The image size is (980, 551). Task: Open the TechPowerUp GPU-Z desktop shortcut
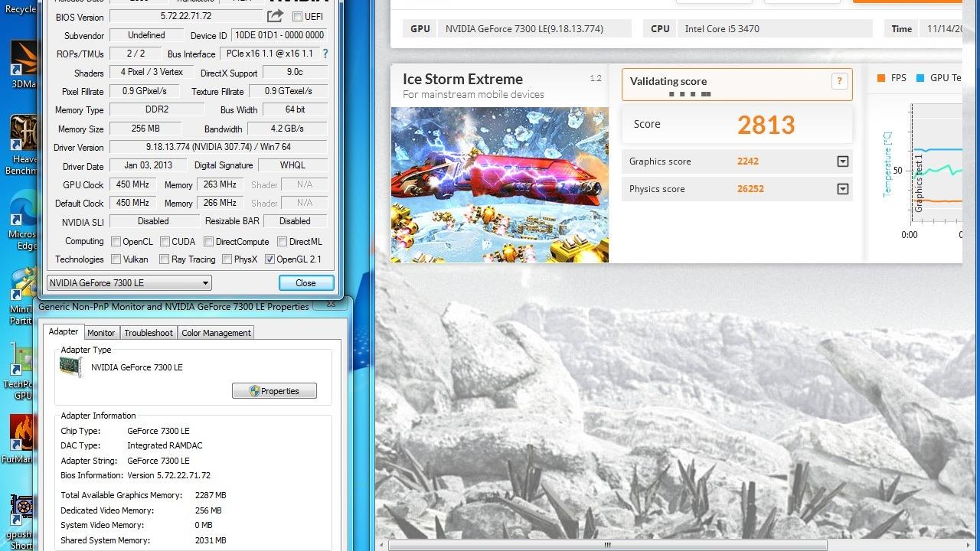point(21,366)
